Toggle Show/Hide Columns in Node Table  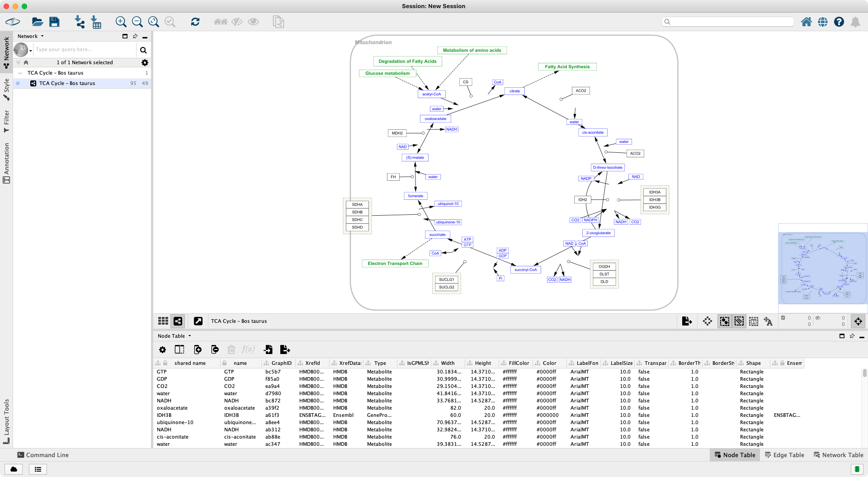[179, 349]
